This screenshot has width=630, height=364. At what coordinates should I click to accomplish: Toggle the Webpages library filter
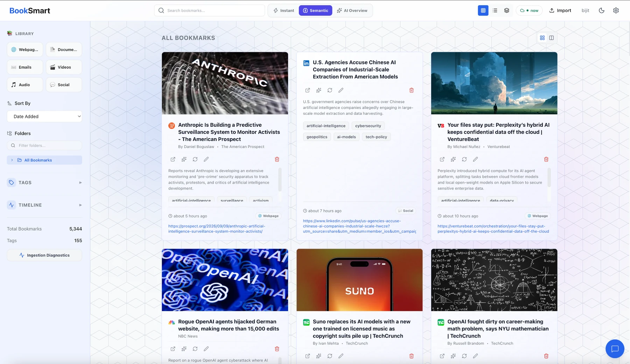pyautogui.click(x=25, y=50)
